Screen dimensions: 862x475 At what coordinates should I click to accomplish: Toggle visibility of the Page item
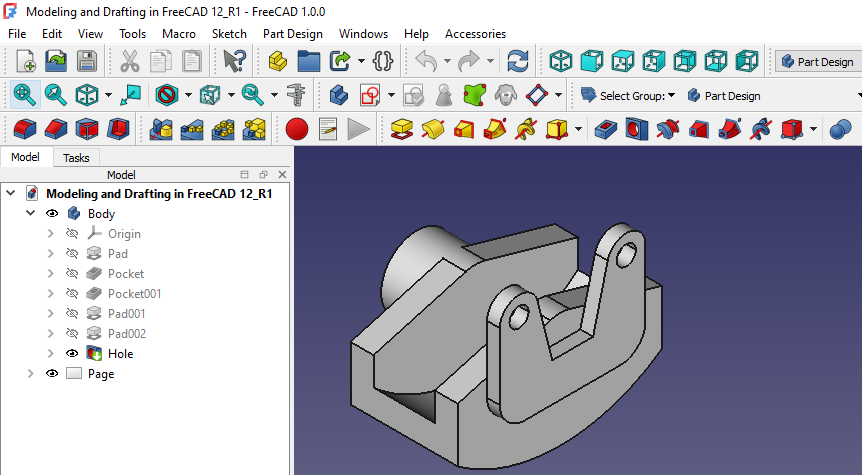52,374
